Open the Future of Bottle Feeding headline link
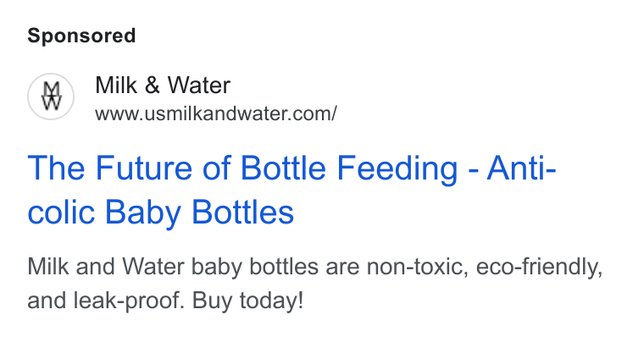This screenshot has width=644, height=337. [291, 190]
